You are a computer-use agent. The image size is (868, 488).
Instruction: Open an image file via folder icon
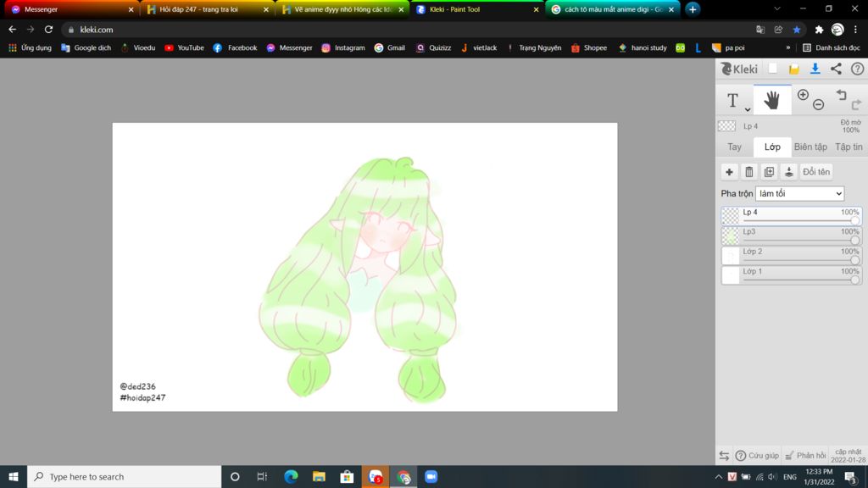click(x=793, y=69)
